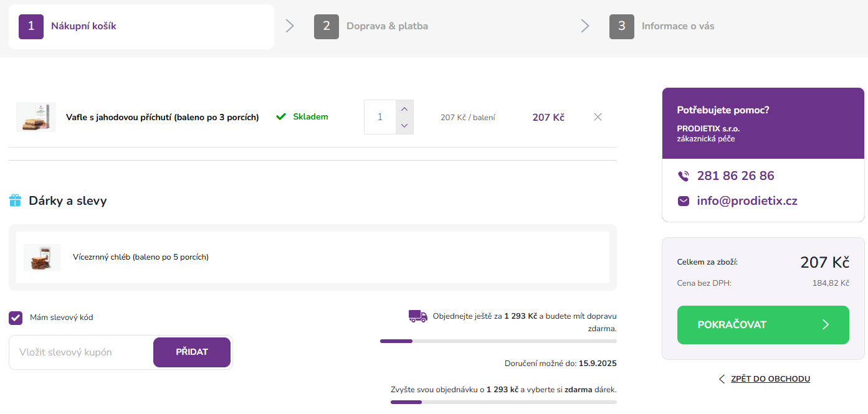Click the delivery truck icon

[x=418, y=316]
